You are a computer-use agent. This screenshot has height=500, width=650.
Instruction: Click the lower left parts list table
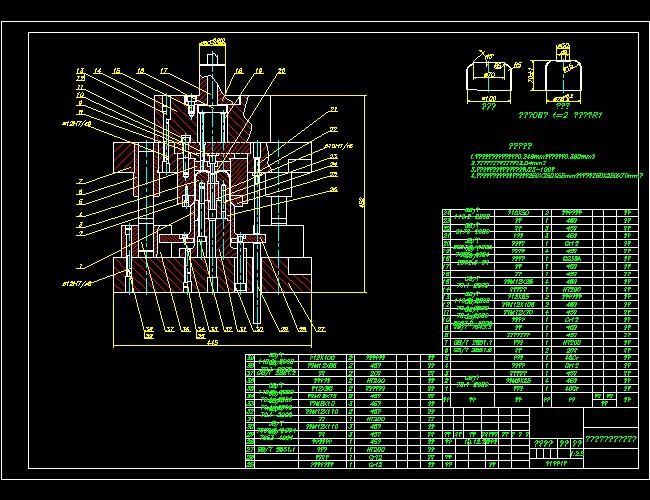[340, 410]
